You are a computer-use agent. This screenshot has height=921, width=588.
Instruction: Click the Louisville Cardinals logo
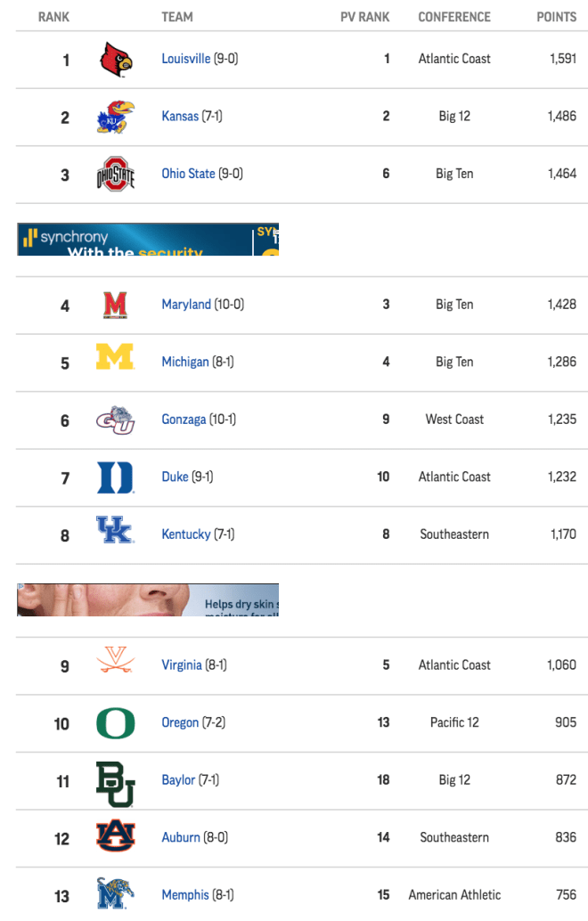click(x=116, y=60)
